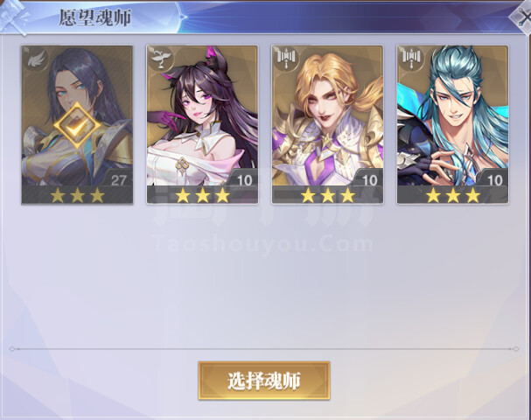Viewport: 531px width, 420px height.
Task: Click the three-star rating under the dark-haired card
Action: tap(77, 195)
